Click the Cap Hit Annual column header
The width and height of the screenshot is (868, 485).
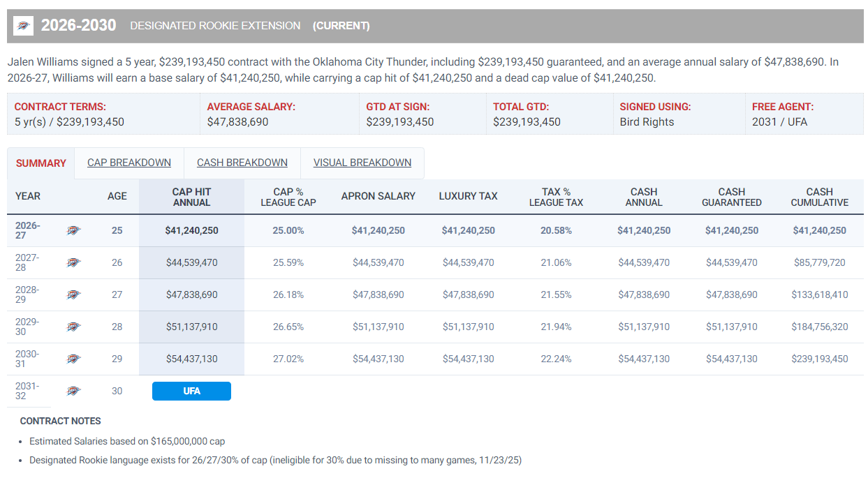(191, 197)
